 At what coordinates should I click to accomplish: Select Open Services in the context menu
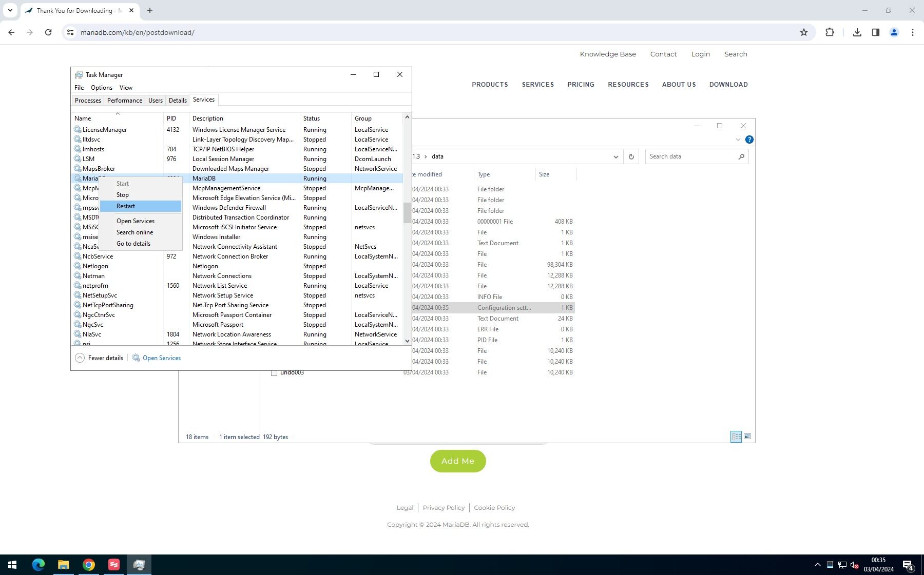(141, 221)
